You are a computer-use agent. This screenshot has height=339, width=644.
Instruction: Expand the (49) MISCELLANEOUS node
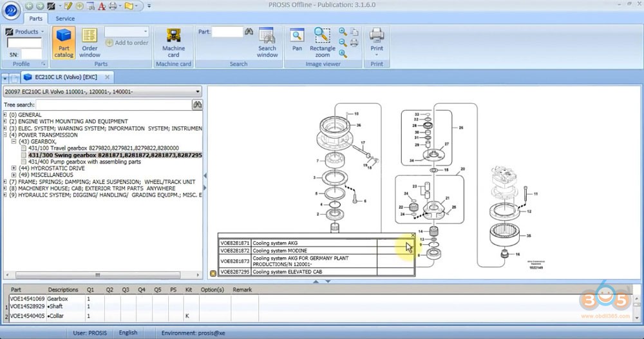[14, 175]
